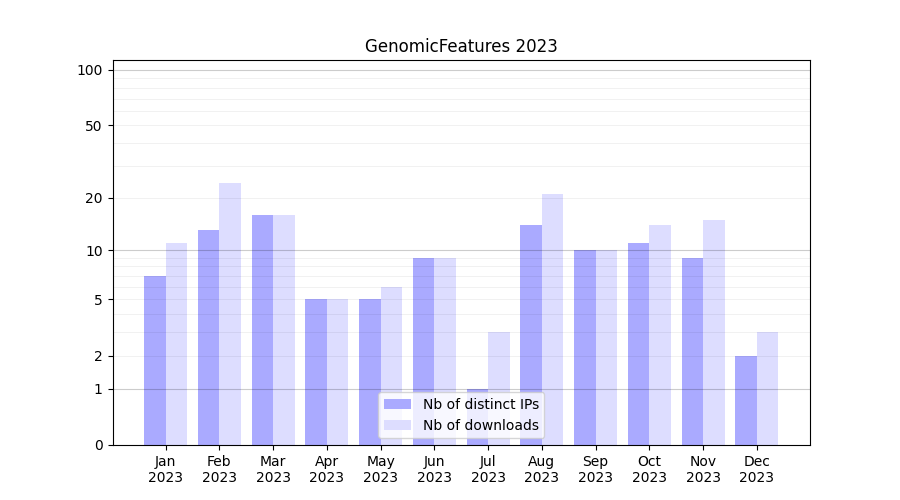Click the 50 tick label on y-axis

click(93, 126)
